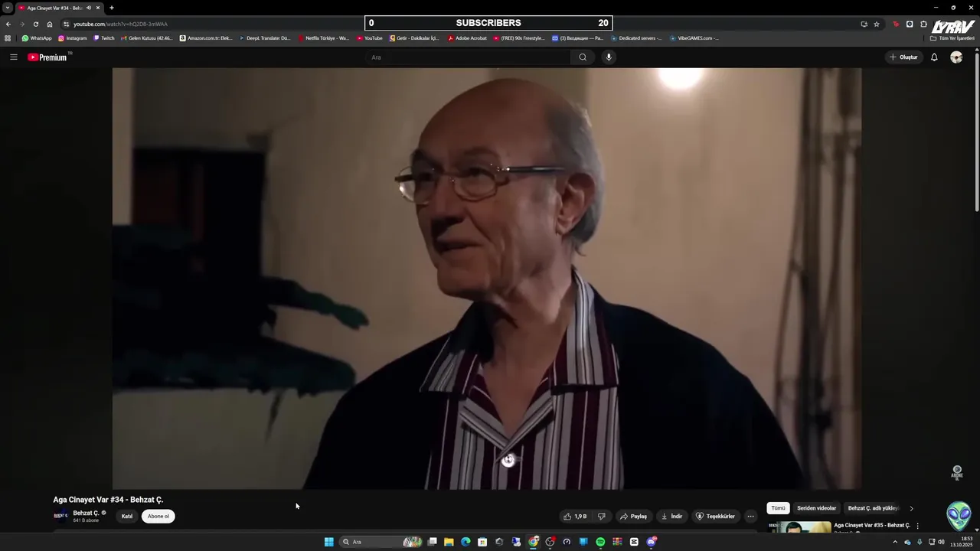Subscribe with Abone ol button
Viewport: 980px width, 551px height.
(x=158, y=517)
